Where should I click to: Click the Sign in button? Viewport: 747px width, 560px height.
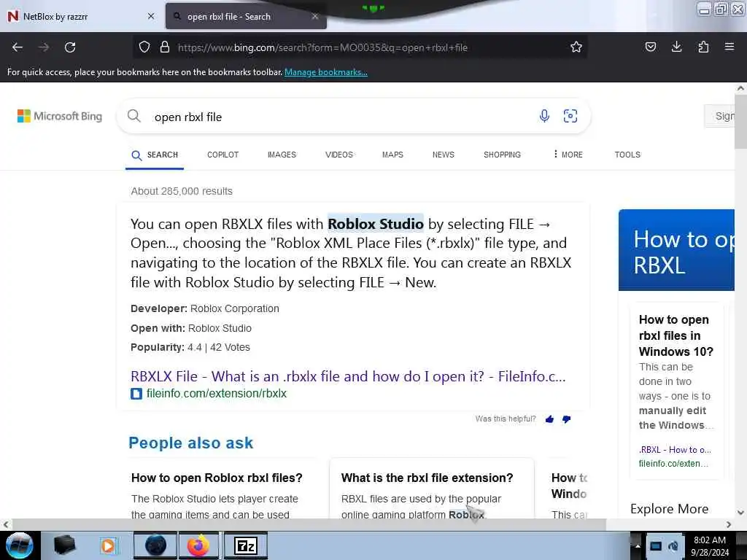[x=720, y=116]
